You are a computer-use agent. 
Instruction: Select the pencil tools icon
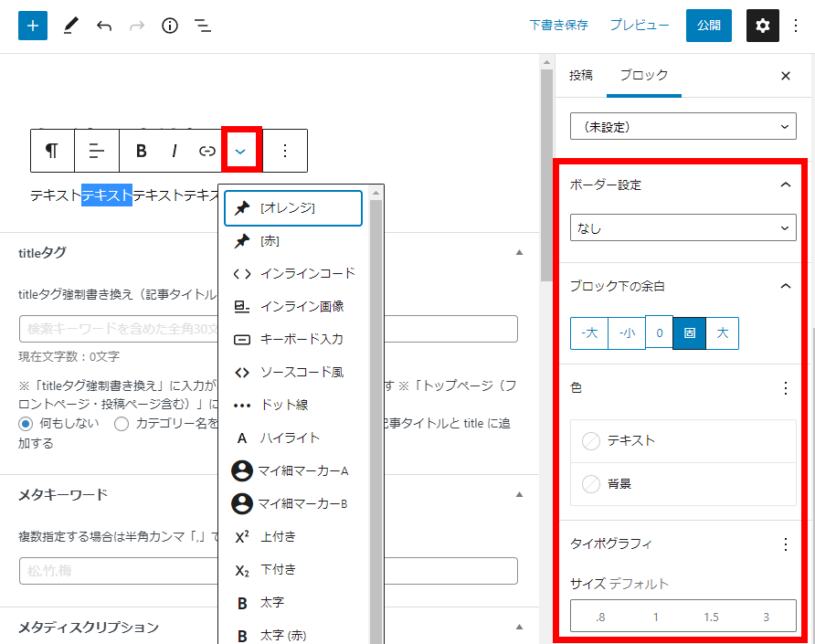point(70,26)
